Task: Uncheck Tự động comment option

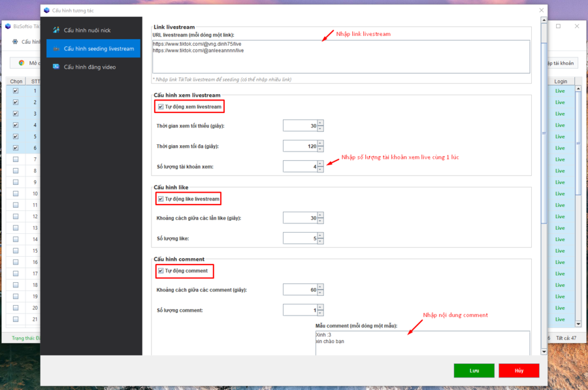Action: click(x=161, y=270)
